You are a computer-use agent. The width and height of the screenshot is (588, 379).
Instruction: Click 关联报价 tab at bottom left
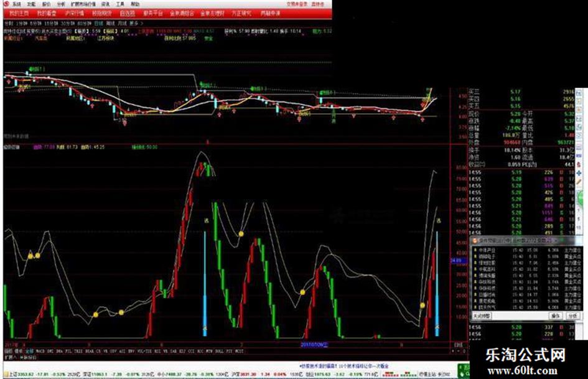[x=29, y=358]
